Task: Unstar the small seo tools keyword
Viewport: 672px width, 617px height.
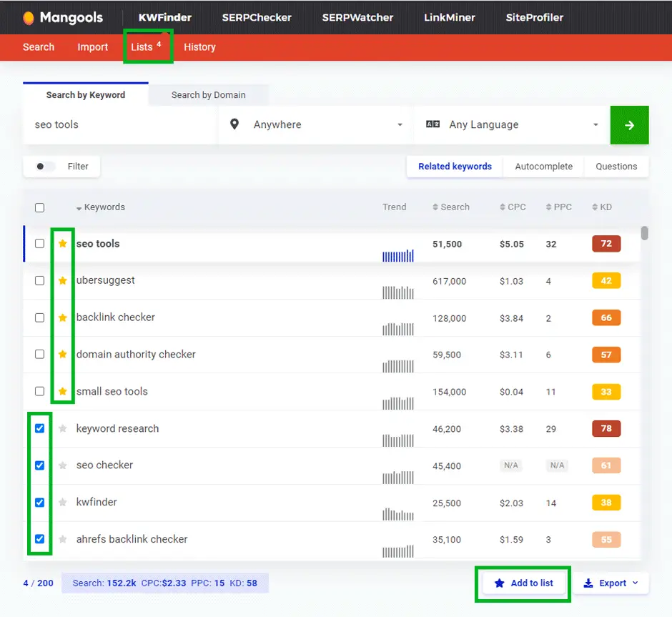Action: coord(63,391)
